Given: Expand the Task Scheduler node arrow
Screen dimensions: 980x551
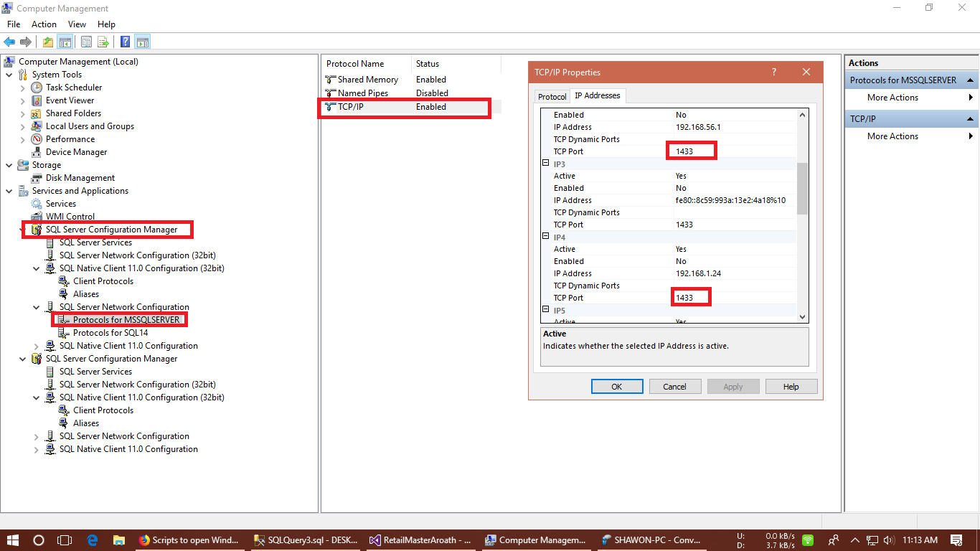Looking at the screenshot, I should (23, 88).
